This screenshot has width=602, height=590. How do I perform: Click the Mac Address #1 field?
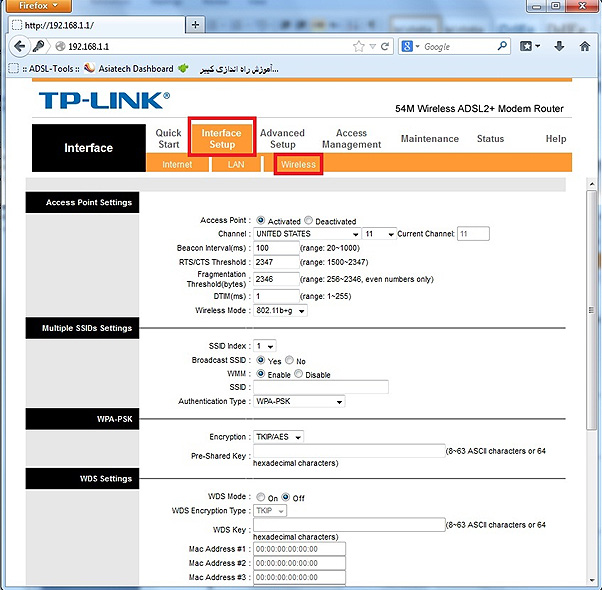pos(299,549)
